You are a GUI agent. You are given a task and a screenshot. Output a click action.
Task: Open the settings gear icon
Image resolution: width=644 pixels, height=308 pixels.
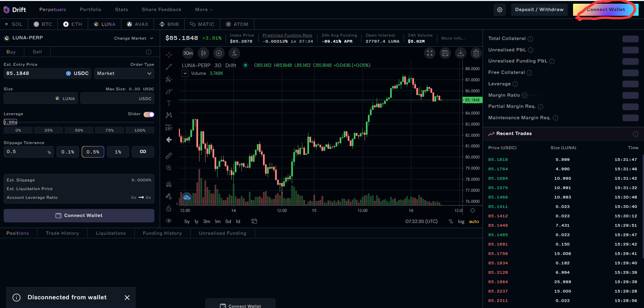pyautogui.click(x=499, y=10)
